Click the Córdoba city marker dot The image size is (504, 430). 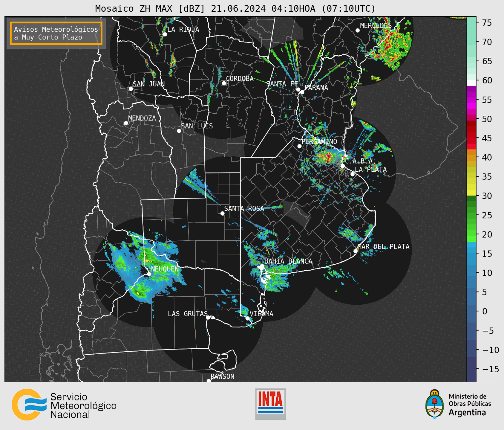(x=224, y=83)
